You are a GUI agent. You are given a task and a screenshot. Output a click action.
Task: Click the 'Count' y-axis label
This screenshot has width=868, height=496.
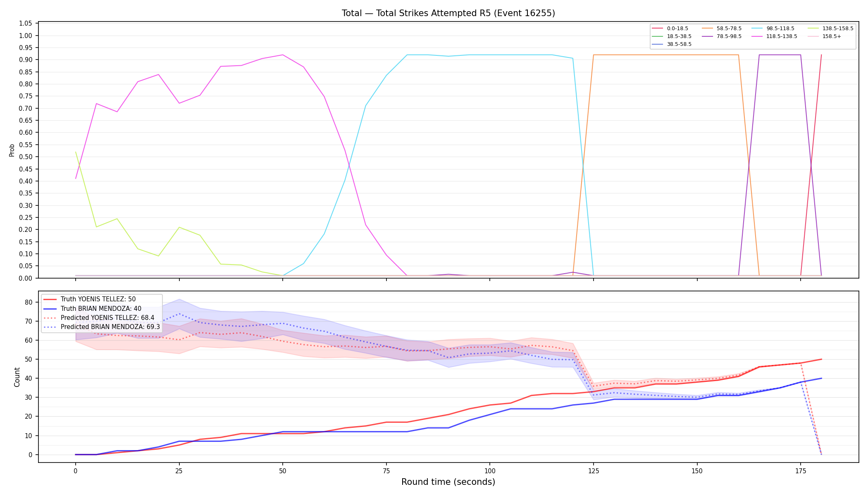point(17,377)
